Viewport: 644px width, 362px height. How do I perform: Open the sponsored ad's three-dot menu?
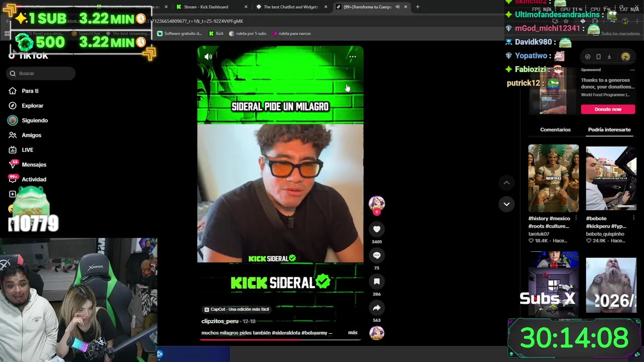point(632,70)
